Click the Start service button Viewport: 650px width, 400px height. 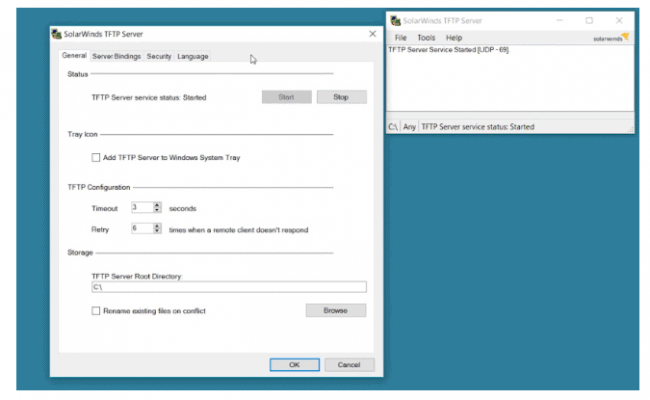tap(286, 97)
